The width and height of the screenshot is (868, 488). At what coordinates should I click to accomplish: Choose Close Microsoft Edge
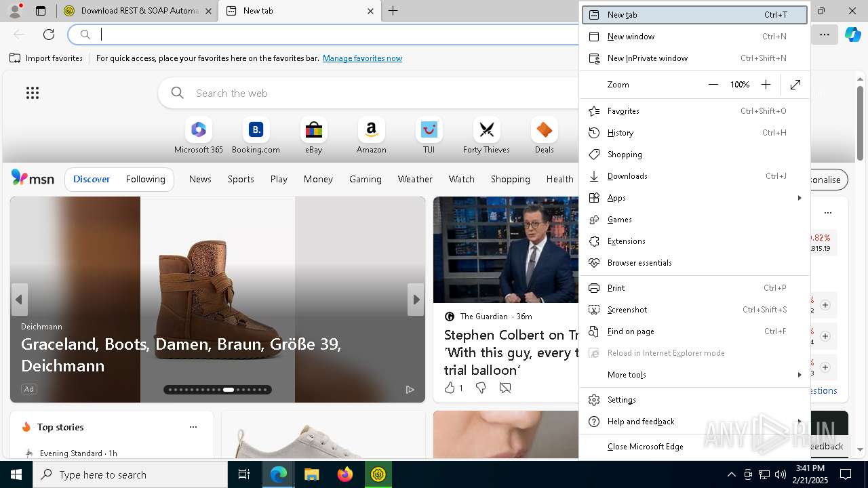click(x=695, y=447)
